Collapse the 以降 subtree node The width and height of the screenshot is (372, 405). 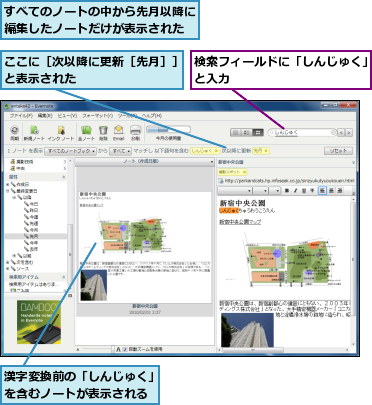[14, 197]
